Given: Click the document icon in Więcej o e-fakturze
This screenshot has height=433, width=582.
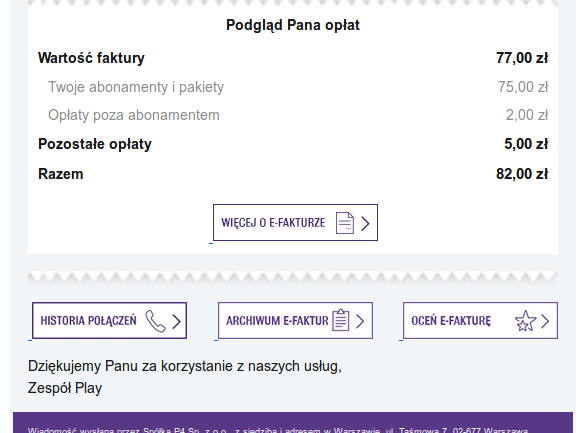Looking at the screenshot, I should coord(345,223).
